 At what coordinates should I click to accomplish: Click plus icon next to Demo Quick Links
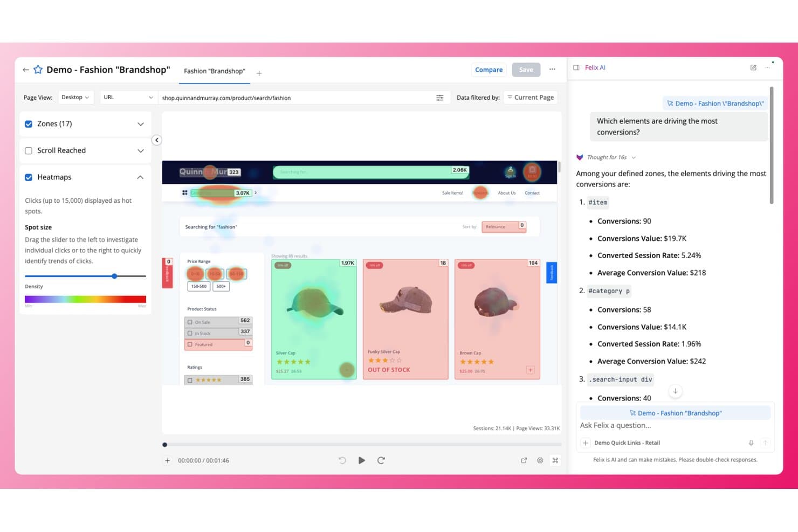click(x=585, y=443)
